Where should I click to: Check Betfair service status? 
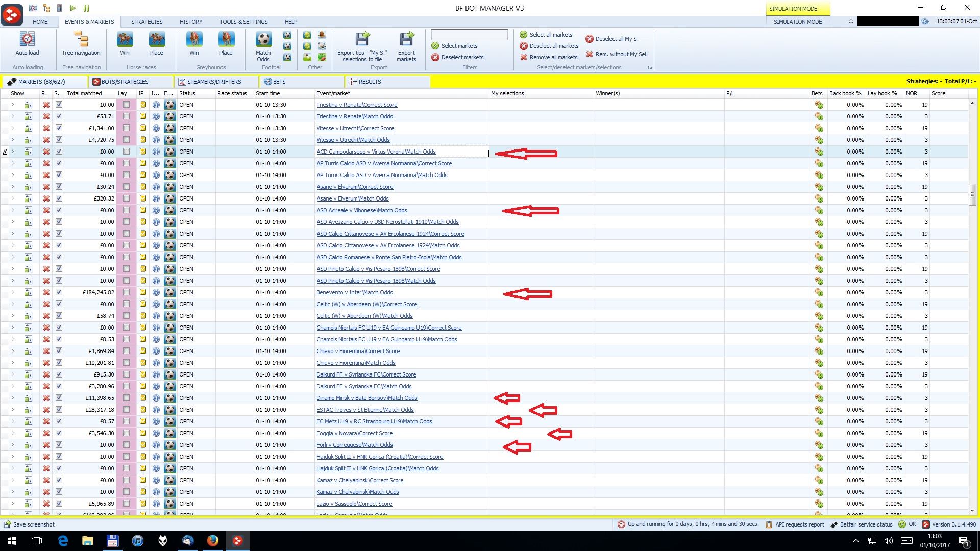tap(862, 524)
